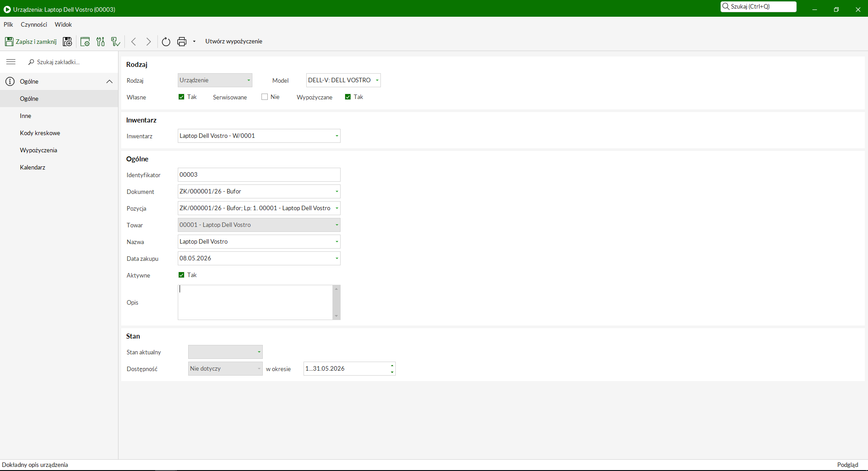
Task: Click the Inwentarz section heading text
Action: [x=142, y=120]
